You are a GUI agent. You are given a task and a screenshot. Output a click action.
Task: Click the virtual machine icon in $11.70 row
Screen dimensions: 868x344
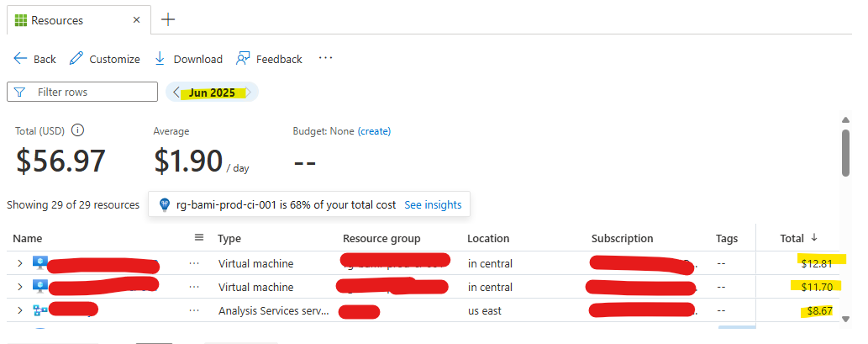(39, 287)
